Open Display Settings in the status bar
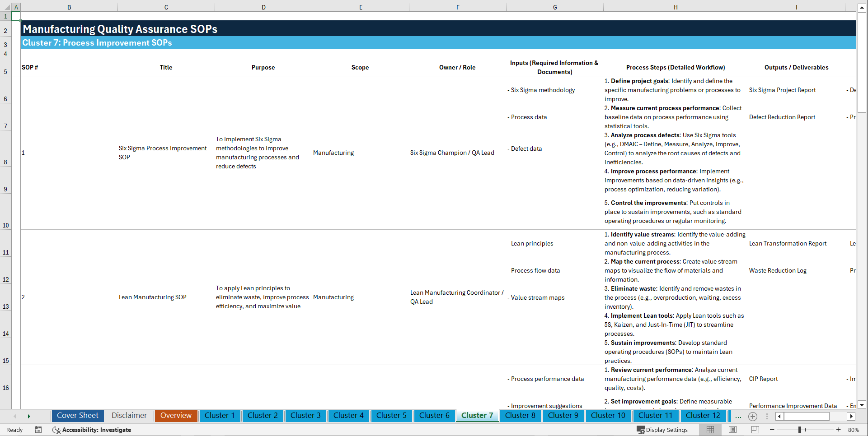868x436 pixels. [x=663, y=430]
